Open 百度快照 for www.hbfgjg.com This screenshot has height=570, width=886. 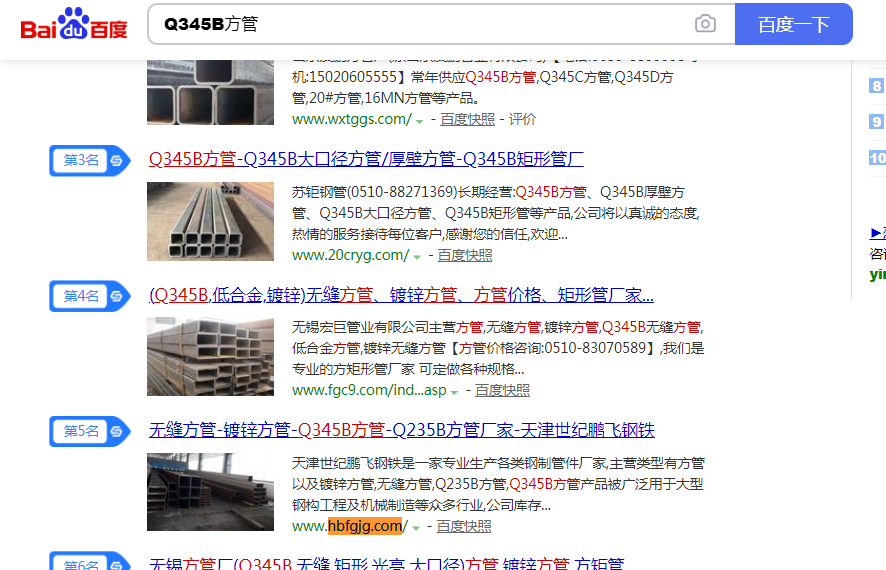(464, 527)
